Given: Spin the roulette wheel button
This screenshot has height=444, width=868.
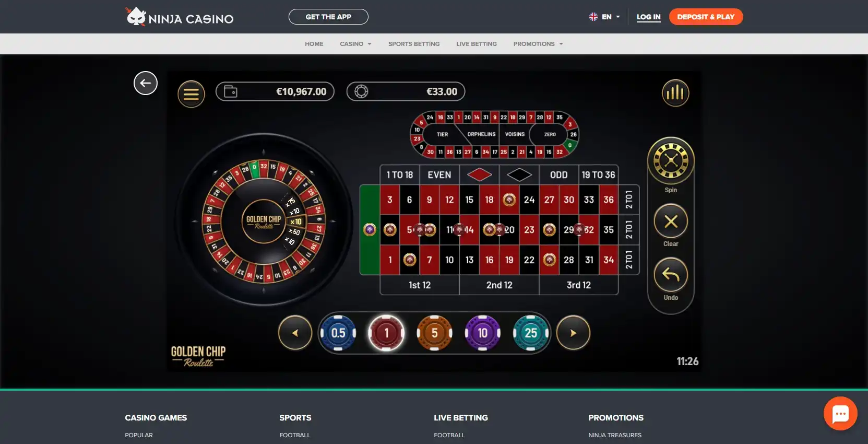Looking at the screenshot, I should click(671, 161).
